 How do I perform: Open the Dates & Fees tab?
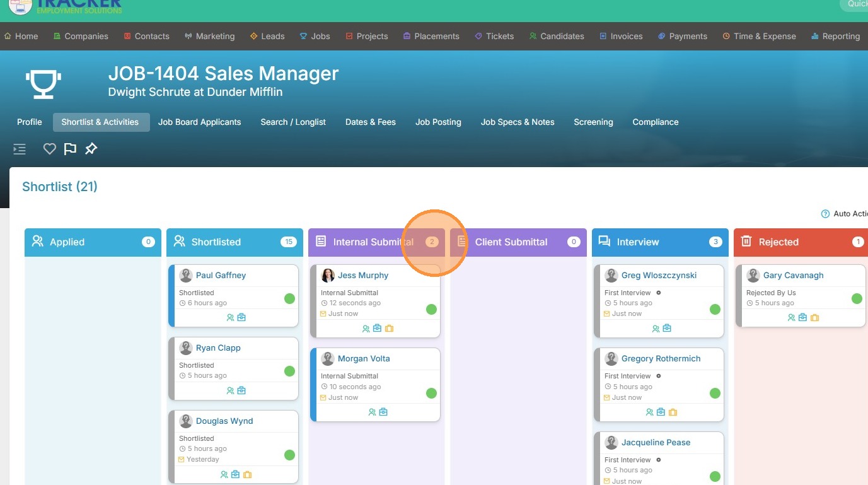tap(371, 122)
